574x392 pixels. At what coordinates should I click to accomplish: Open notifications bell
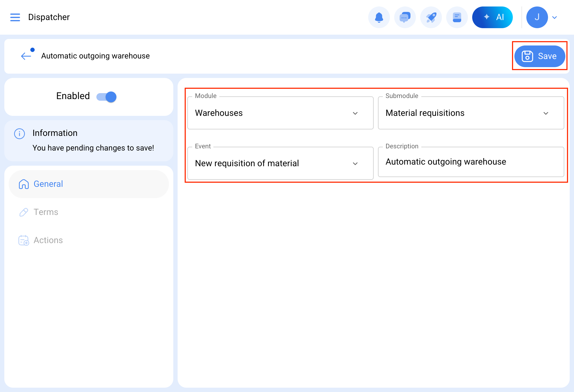[379, 17]
